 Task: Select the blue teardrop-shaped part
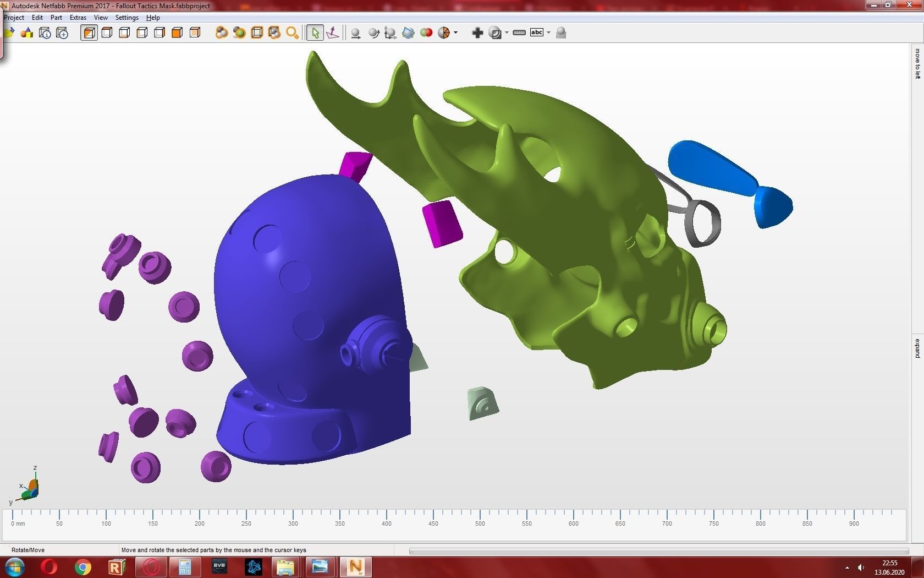click(712, 168)
